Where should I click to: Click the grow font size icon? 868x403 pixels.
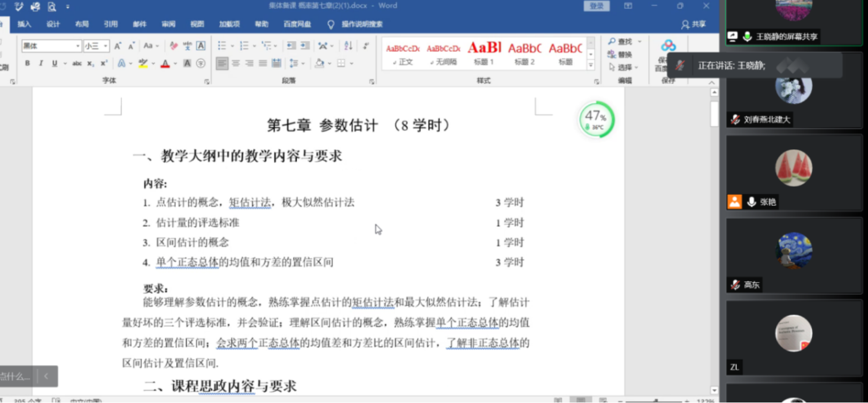tap(118, 46)
